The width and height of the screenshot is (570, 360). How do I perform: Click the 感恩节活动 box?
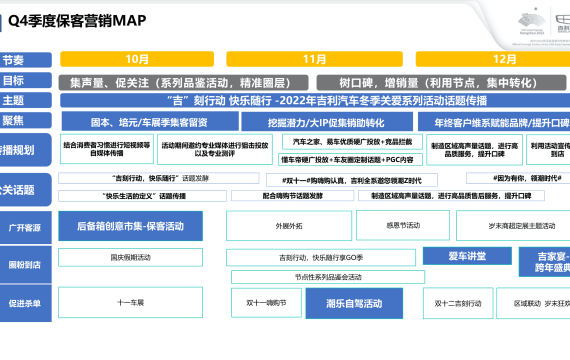pyautogui.click(x=403, y=225)
